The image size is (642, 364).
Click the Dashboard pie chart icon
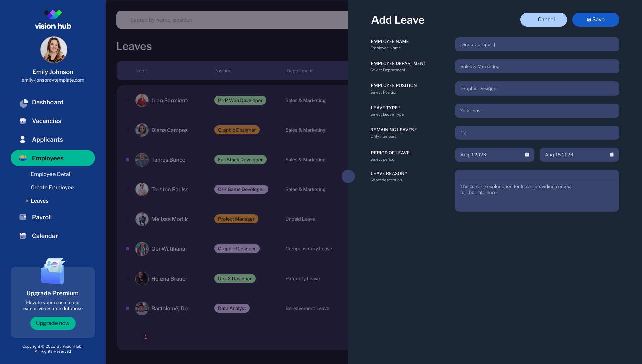[24, 103]
